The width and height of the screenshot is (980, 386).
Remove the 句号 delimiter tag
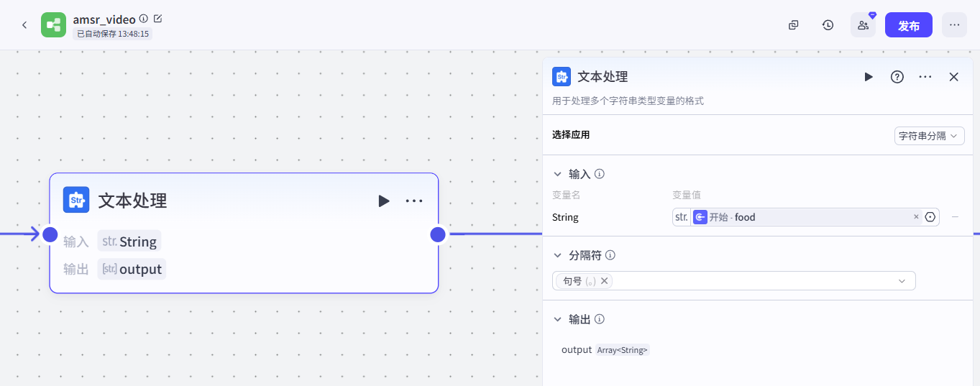[x=604, y=281]
